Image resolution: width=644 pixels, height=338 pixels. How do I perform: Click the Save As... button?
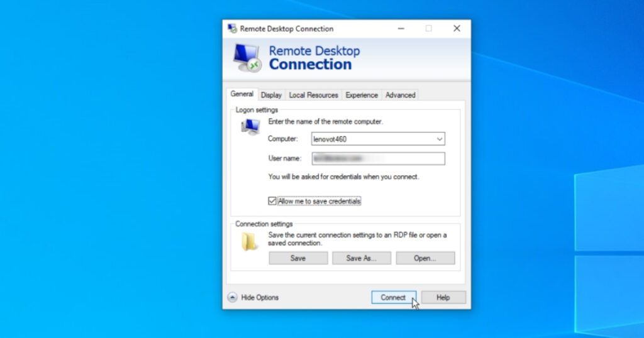(362, 258)
